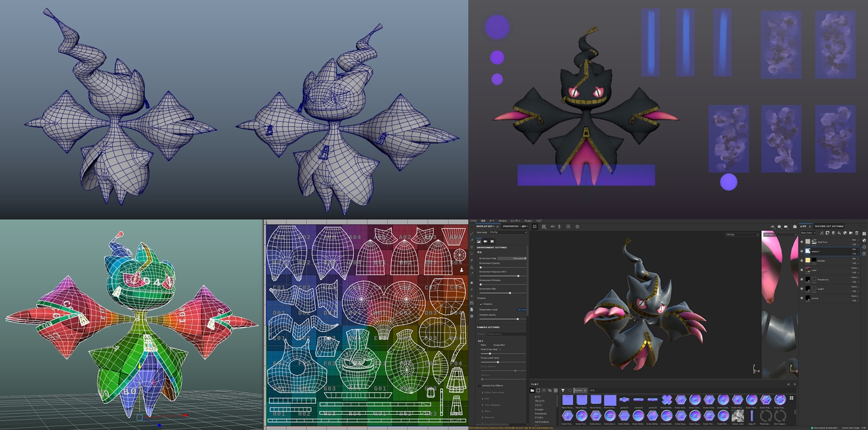This screenshot has height=430, width=868.
Task: Click the Shelf filter funnel icon
Action: [563, 390]
